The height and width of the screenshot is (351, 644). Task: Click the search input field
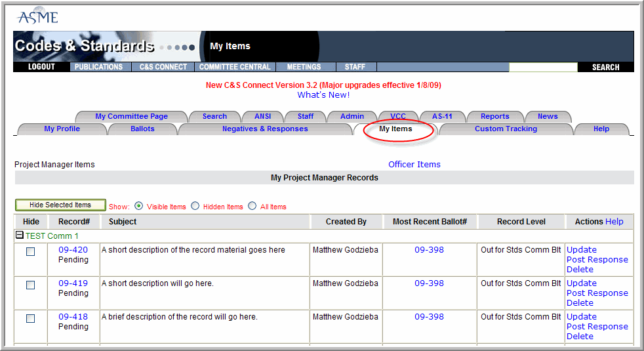point(543,67)
